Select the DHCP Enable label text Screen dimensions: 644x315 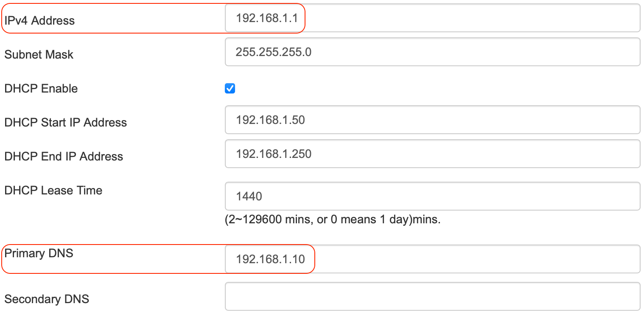tap(41, 88)
